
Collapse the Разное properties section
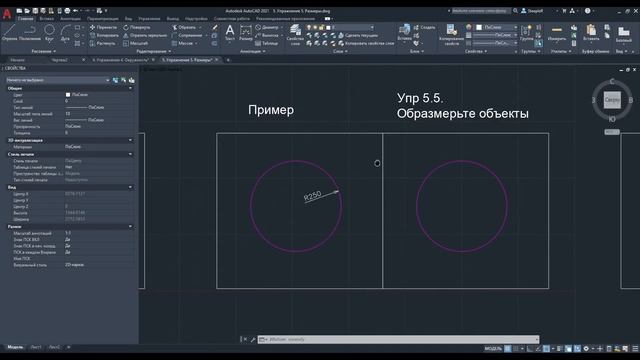pyautogui.click(x=130, y=227)
